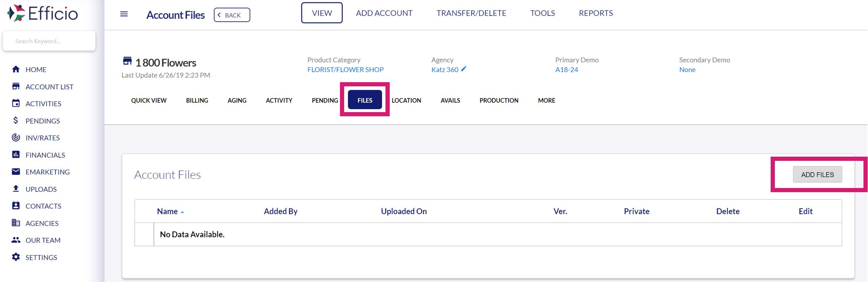Image resolution: width=868 pixels, height=282 pixels.
Task: Click the Uploads arrow icon
Action: click(16, 189)
